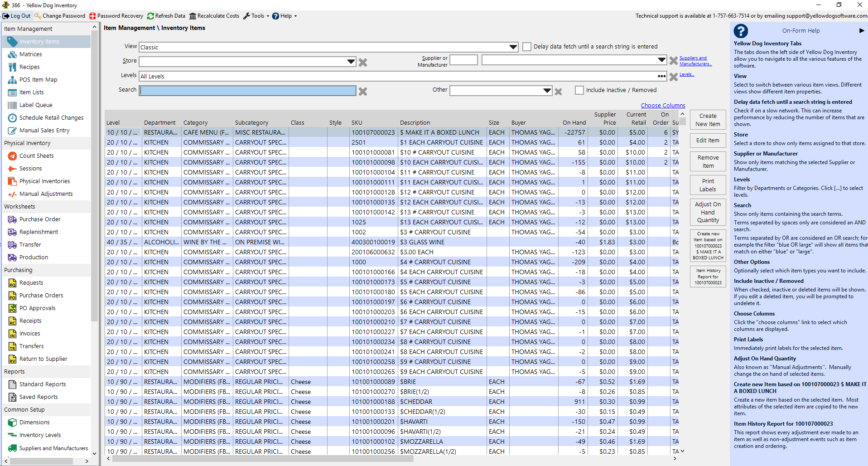Clear the Store filter with X icon
Screen dimensions: 868x466
pos(363,62)
